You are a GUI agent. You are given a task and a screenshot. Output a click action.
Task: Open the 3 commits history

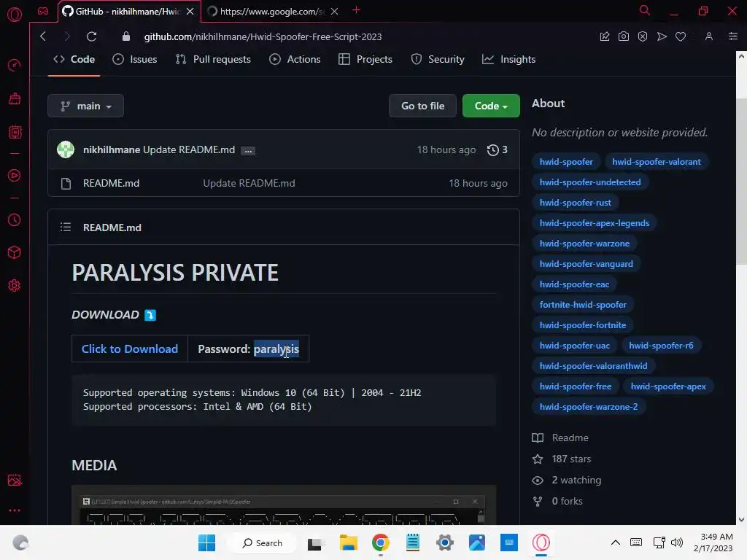pyautogui.click(x=497, y=149)
